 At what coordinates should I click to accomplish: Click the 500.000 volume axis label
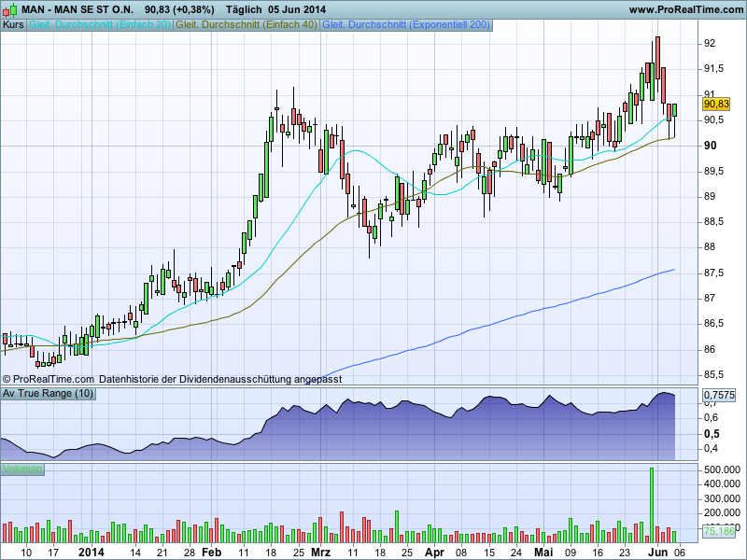click(722, 470)
